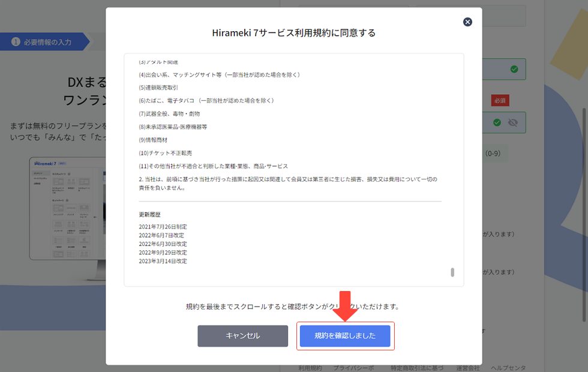Image resolution: width=588 pixels, height=372 pixels.
Task: Click the 必須 required badge
Action: pos(500,101)
